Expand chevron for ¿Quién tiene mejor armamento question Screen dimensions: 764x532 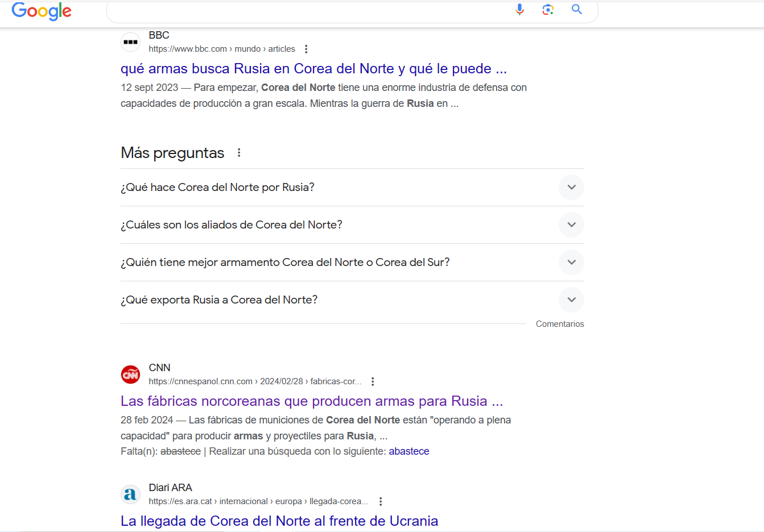[x=571, y=263]
